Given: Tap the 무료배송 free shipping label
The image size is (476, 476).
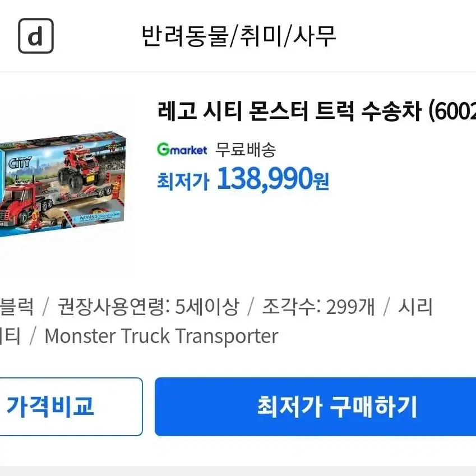Looking at the screenshot, I should click(245, 150).
